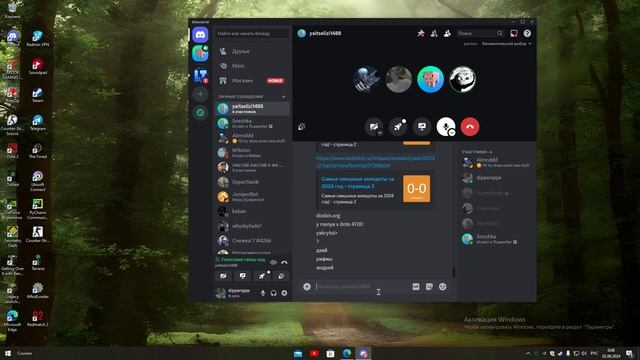640x360 pixels.
Task: Click the message input field
Action: (361, 287)
